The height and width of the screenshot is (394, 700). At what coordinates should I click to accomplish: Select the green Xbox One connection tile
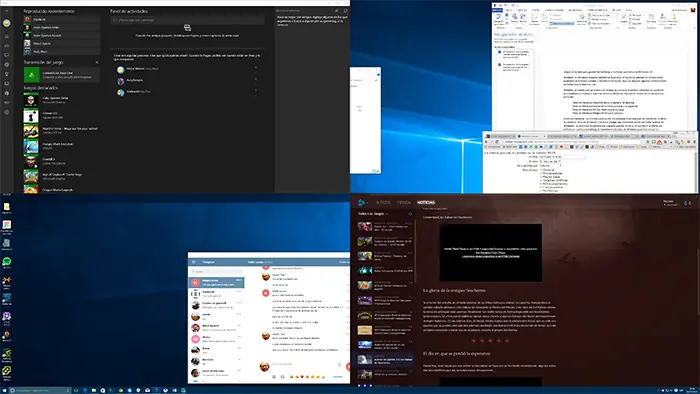(x=31, y=75)
